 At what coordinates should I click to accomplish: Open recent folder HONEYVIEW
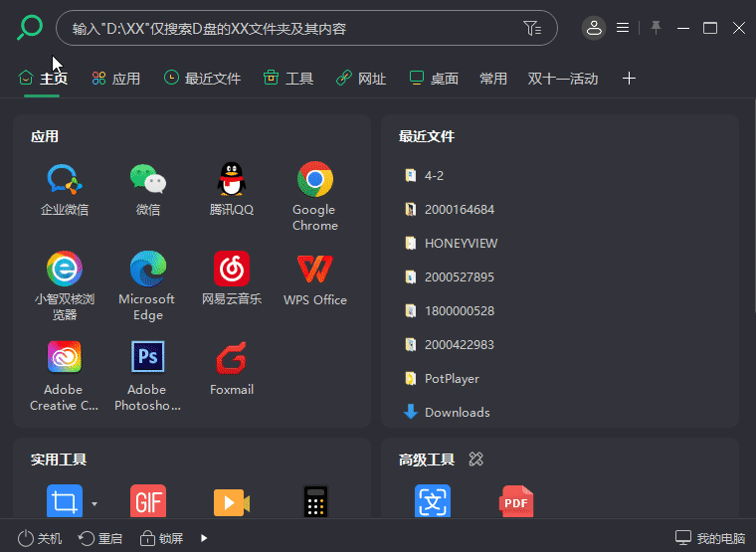[x=451, y=243]
